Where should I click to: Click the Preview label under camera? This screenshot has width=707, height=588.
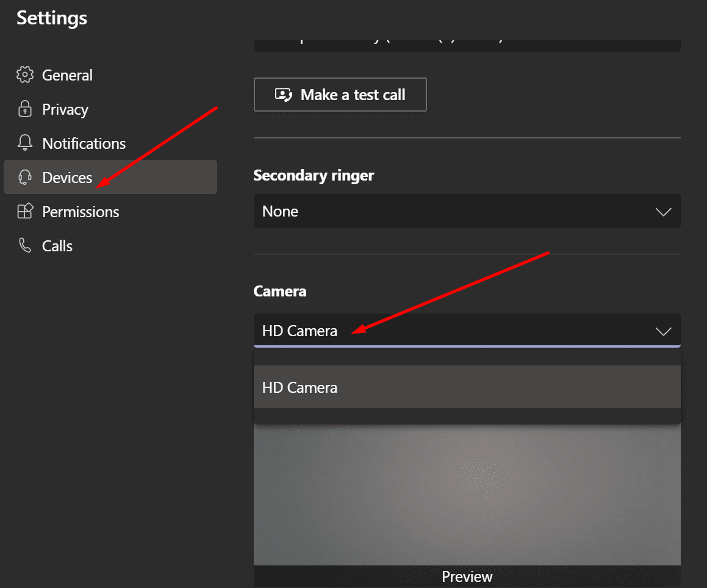[467, 577]
